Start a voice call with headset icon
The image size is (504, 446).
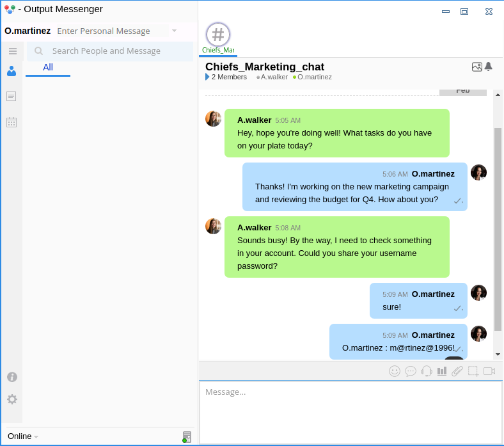click(x=427, y=371)
